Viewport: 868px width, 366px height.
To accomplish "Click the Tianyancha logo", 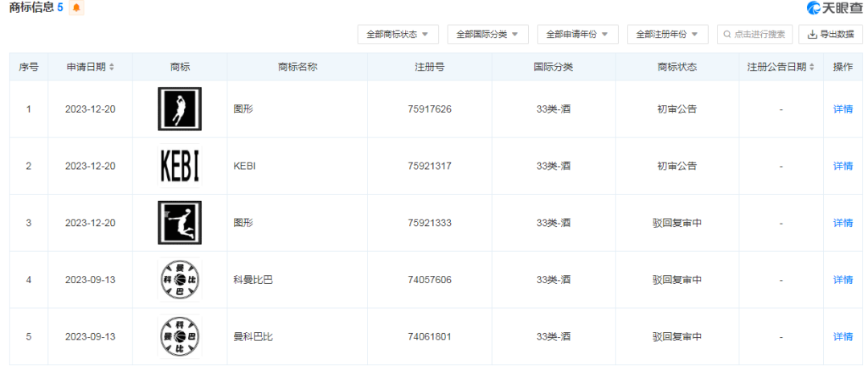I will pos(835,8).
